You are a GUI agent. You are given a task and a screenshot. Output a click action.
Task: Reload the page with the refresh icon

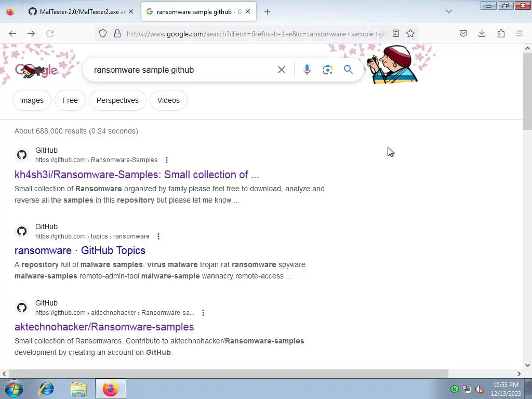50,34
